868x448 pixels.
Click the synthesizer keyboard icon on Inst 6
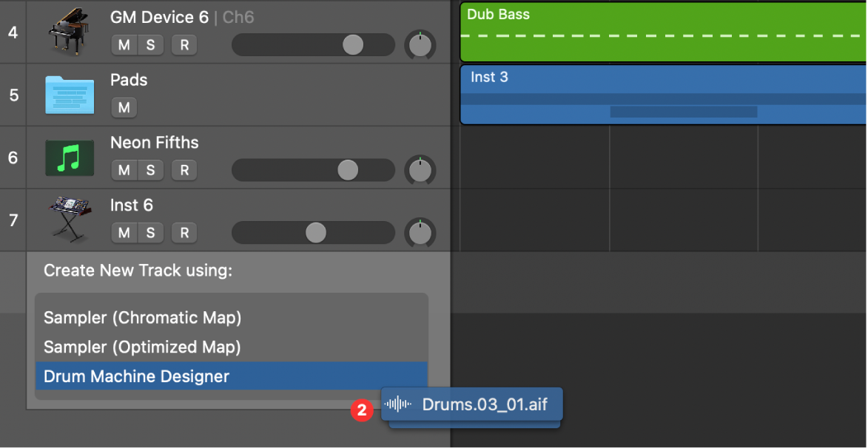click(69, 220)
